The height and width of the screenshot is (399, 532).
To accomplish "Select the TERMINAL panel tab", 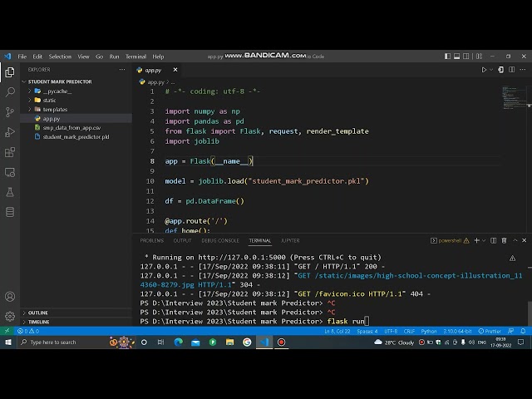I will [260, 240].
